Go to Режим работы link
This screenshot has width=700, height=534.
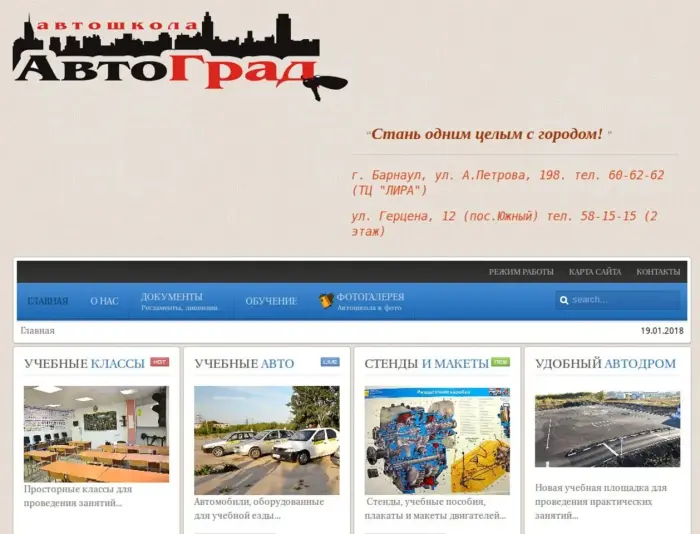[521, 272]
